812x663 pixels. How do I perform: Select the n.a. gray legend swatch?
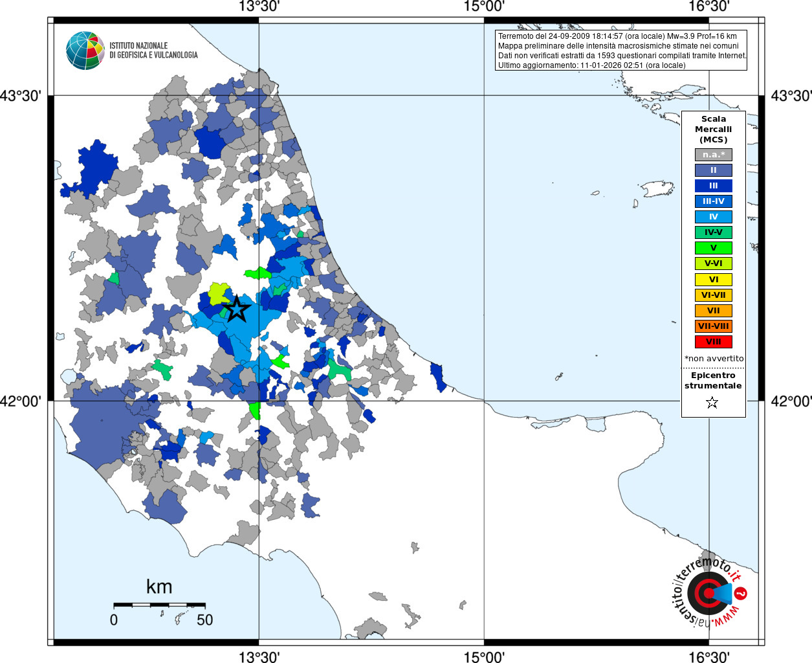point(714,155)
